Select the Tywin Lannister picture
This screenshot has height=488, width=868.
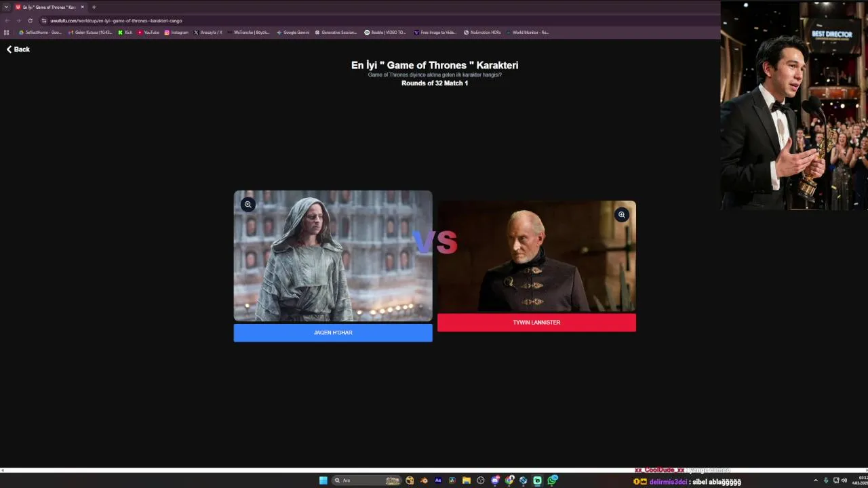536,256
